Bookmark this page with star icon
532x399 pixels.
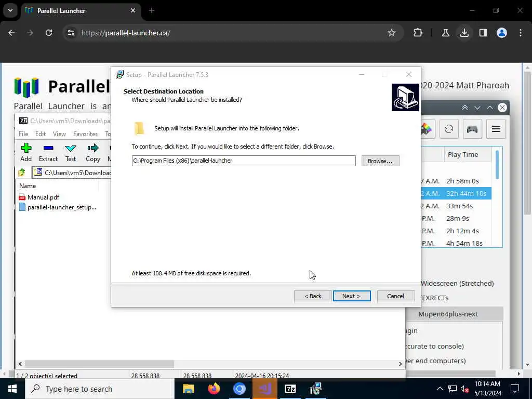[x=392, y=33]
